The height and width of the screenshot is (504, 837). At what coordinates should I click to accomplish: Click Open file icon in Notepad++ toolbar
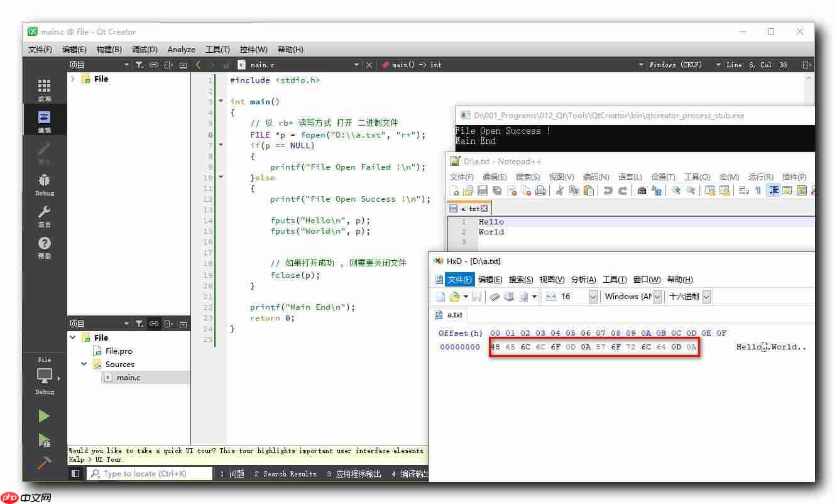point(468,190)
